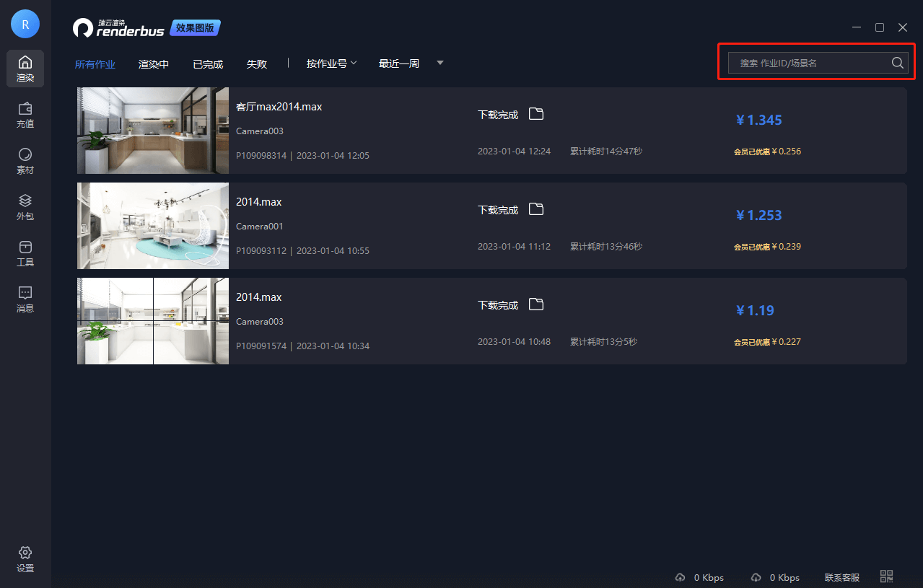Click the 联系客服 (contact support) link
The width and height of the screenshot is (923, 588).
(842, 577)
